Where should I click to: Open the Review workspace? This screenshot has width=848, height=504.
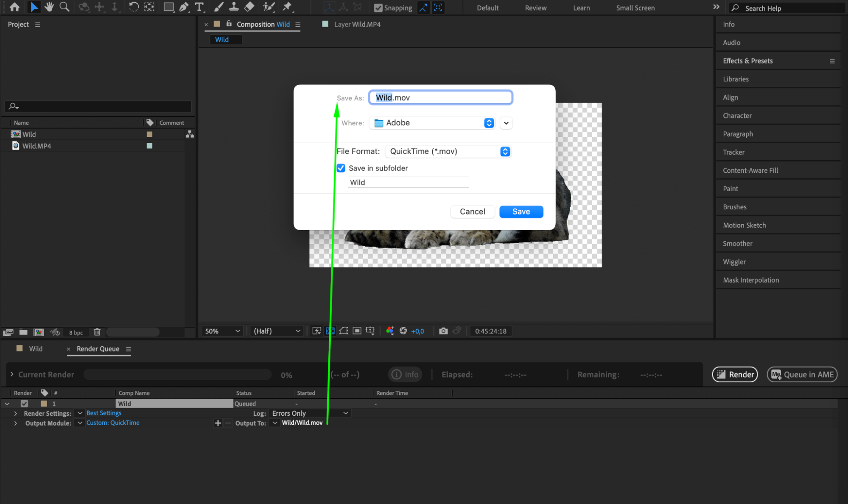535,8
